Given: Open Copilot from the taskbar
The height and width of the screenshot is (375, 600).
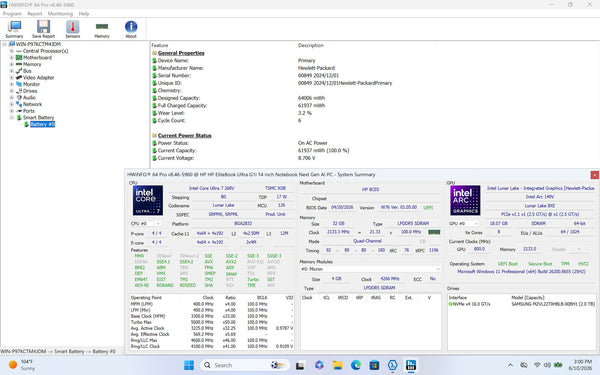Looking at the screenshot, I should coord(319,365).
